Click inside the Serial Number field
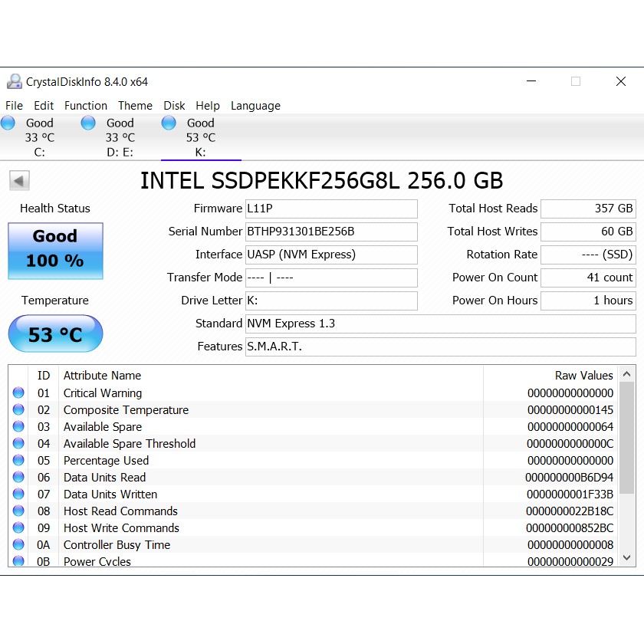Viewport: 644px width, 644px height. tap(330, 232)
